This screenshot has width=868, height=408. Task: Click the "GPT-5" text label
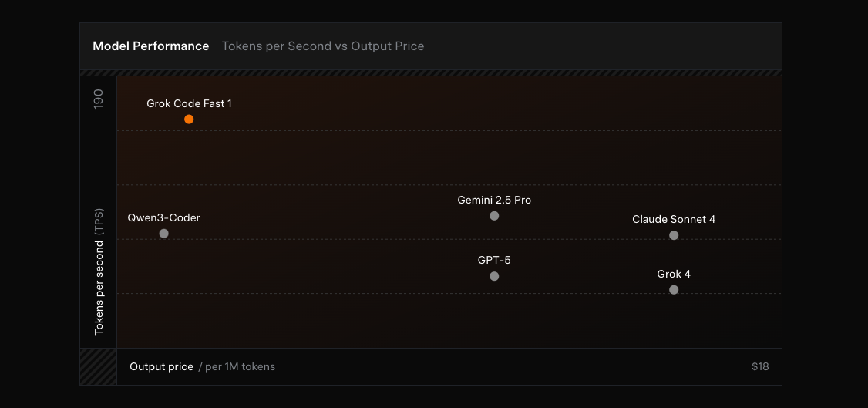pyautogui.click(x=494, y=260)
